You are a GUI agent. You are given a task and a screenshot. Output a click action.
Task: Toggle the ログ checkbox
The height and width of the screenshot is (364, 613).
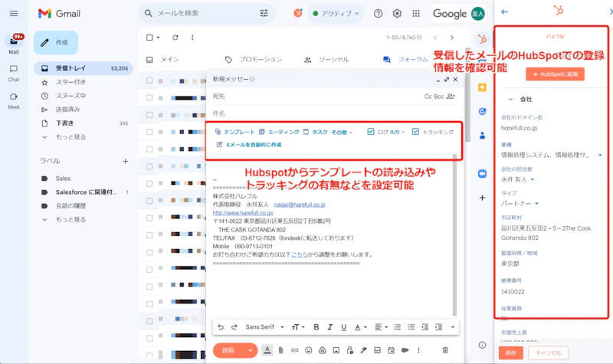click(371, 132)
